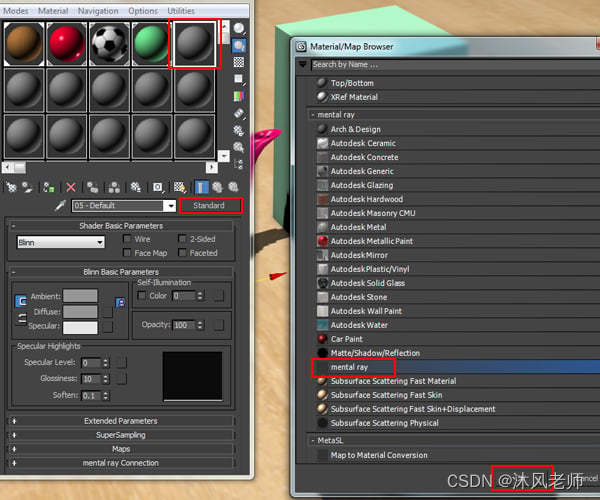Click the Diffuse-Specular color lock button
The image size is (600, 500).
click(x=22, y=318)
